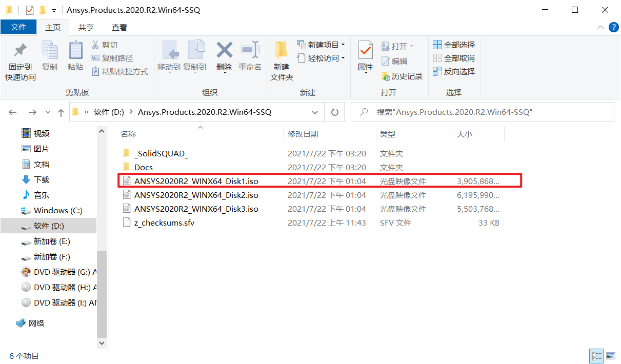621x364 pixels.
Task: Select DVD 驱动器 (G:) in sidebar
Action: (59, 272)
